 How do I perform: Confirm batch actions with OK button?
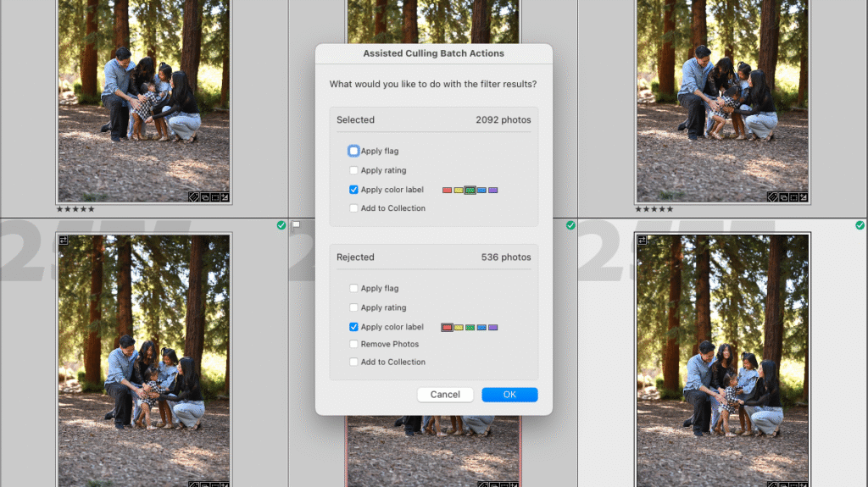pyautogui.click(x=509, y=395)
